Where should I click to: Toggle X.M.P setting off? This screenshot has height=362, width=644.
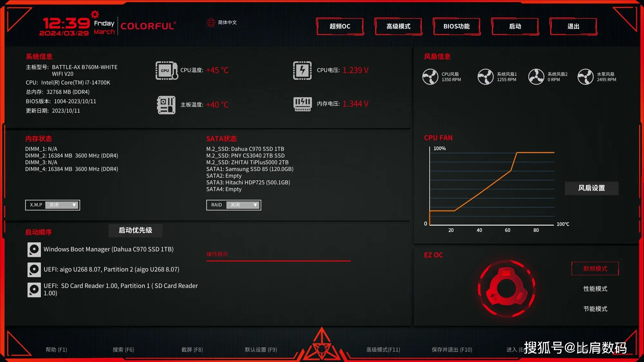pyautogui.click(x=62, y=205)
